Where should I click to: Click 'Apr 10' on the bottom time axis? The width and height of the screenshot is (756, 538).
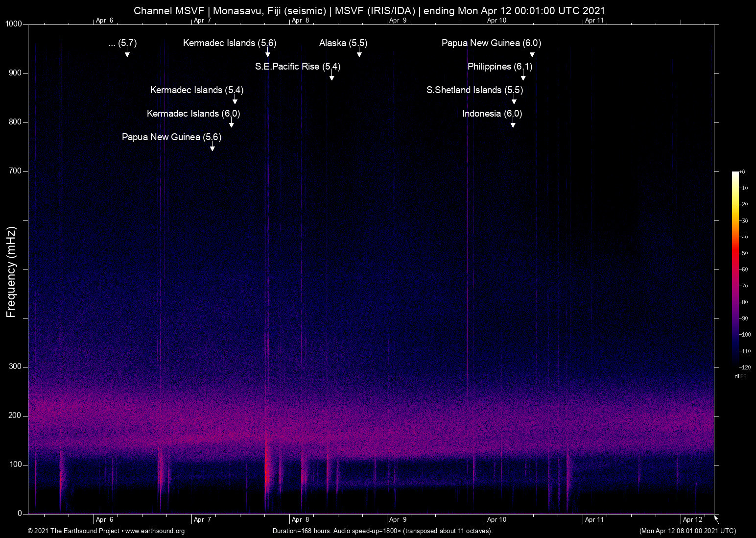click(496, 520)
